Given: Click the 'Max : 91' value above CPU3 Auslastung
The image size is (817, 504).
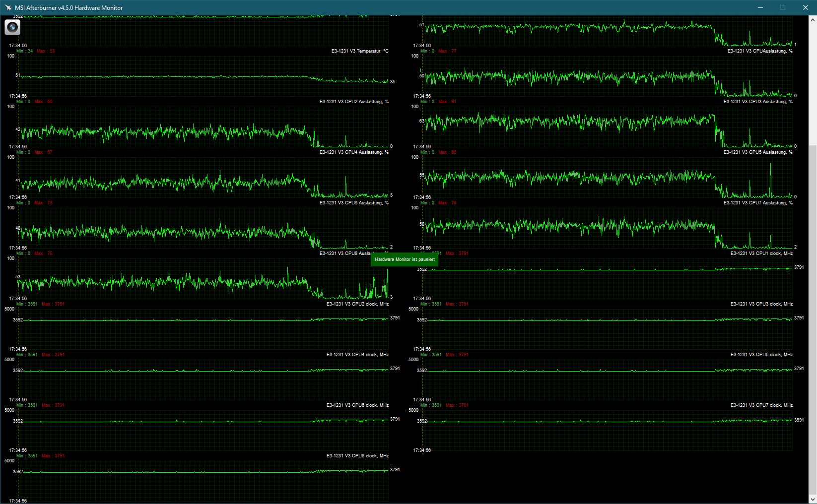Looking at the screenshot, I should click(447, 102).
